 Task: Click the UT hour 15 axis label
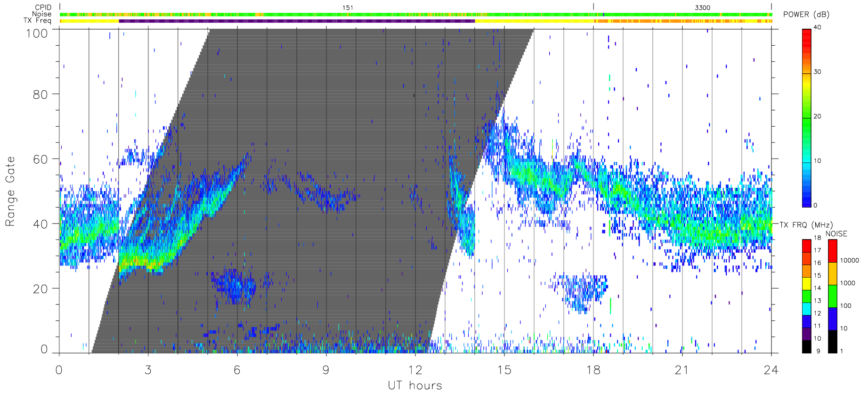pyautogui.click(x=504, y=370)
